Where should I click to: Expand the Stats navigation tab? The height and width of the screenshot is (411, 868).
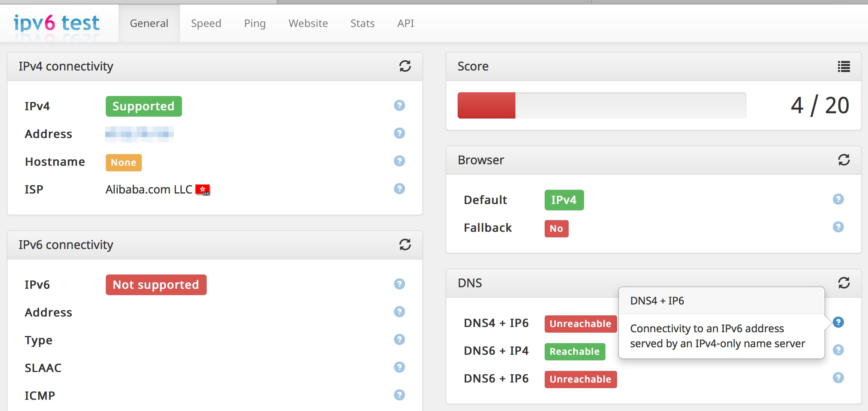(x=362, y=23)
